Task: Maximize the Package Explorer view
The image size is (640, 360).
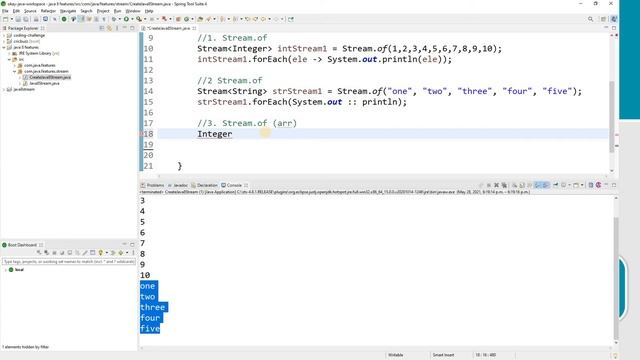Action: point(132,28)
